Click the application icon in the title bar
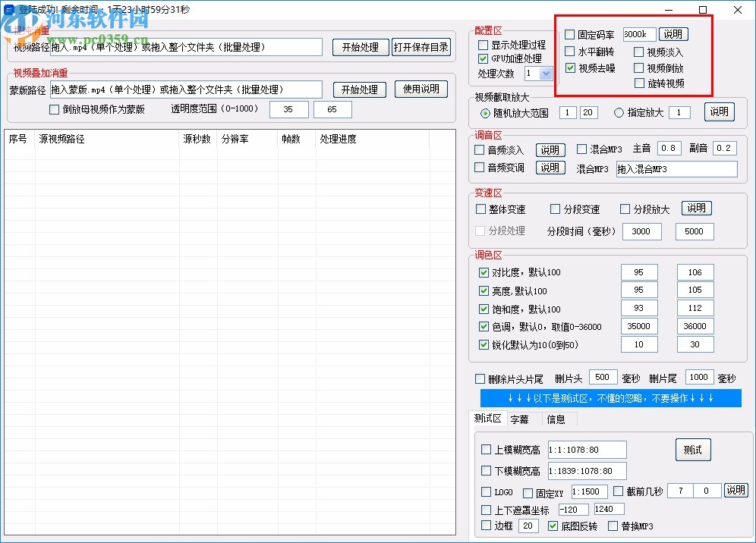The height and width of the screenshot is (543, 756). click(x=9, y=10)
